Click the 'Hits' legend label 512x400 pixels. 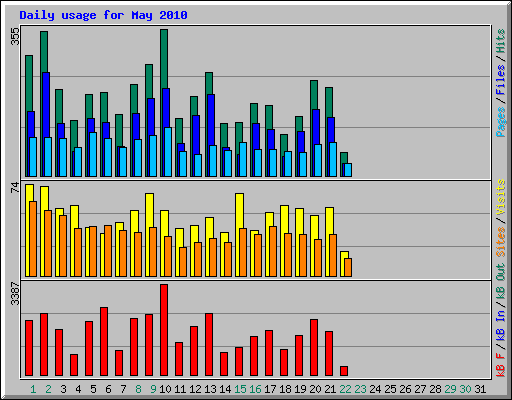pyautogui.click(x=501, y=41)
